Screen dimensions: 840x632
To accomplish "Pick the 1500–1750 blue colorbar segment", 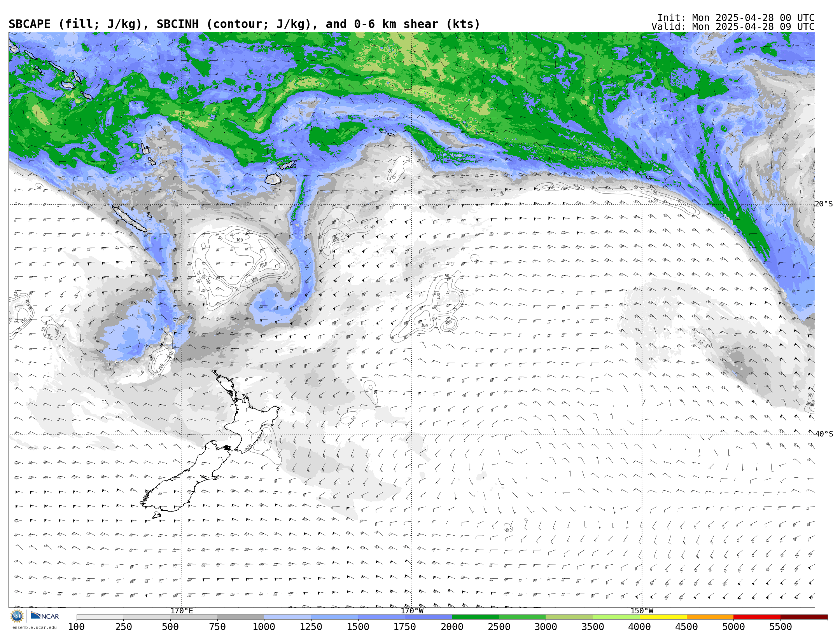I will [381, 617].
